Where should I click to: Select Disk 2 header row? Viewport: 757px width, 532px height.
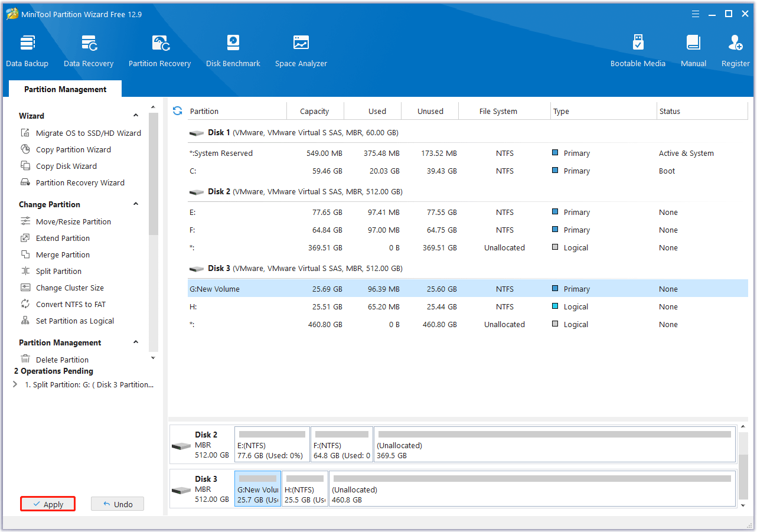tap(468, 192)
